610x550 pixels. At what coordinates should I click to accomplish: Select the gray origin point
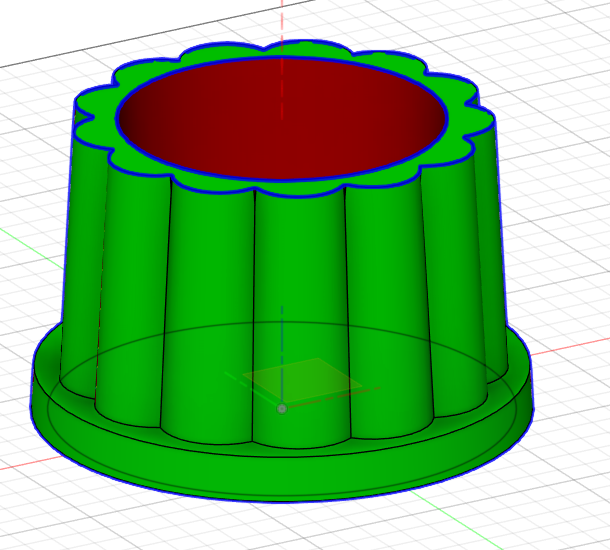click(282, 408)
